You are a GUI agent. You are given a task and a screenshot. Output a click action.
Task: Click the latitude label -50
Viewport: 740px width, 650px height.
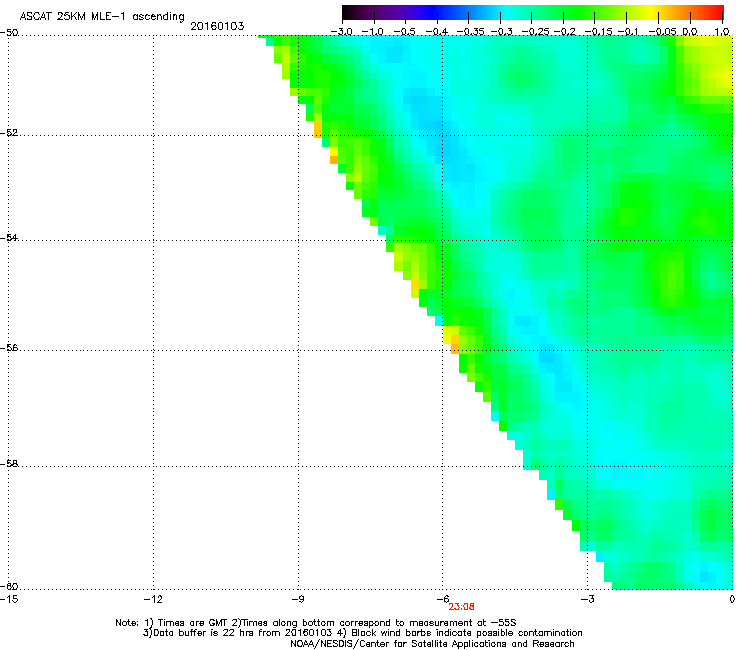(9, 32)
